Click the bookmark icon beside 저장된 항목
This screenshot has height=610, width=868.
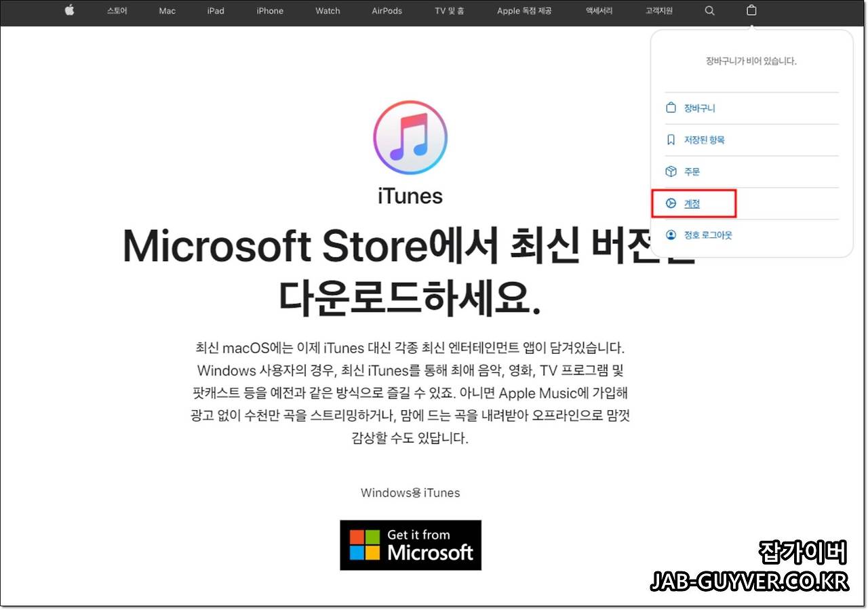point(670,139)
